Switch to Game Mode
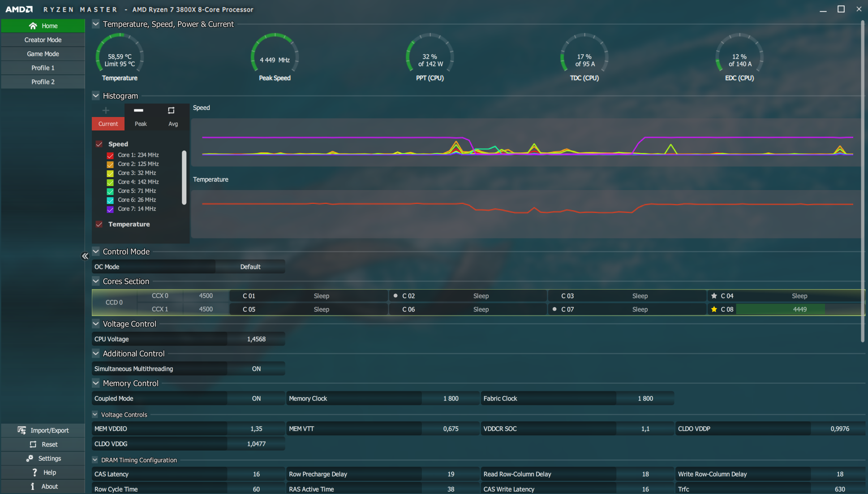This screenshot has height=494, width=868. pyautogui.click(x=43, y=54)
